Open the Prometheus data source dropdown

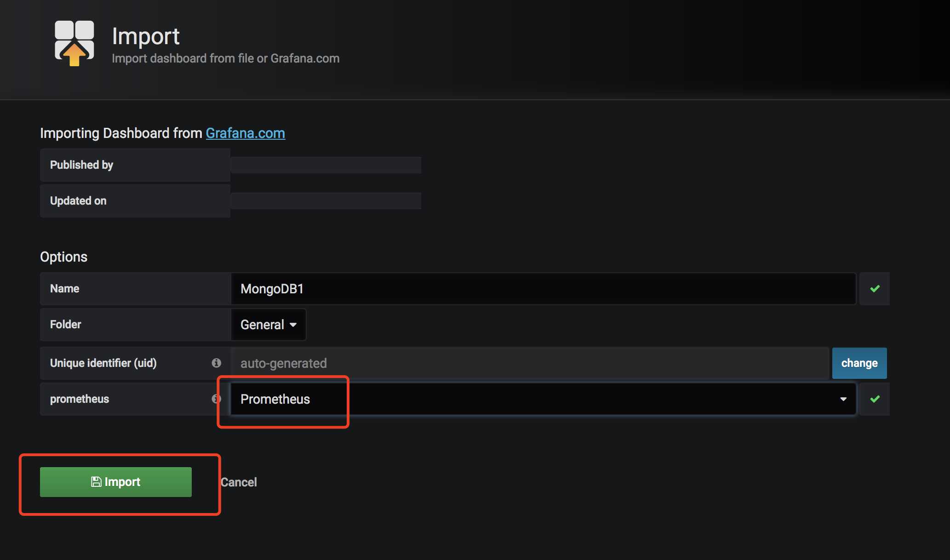(543, 399)
